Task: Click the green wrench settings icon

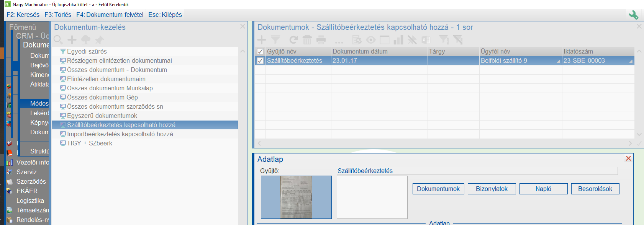Action: [x=634, y=15]
